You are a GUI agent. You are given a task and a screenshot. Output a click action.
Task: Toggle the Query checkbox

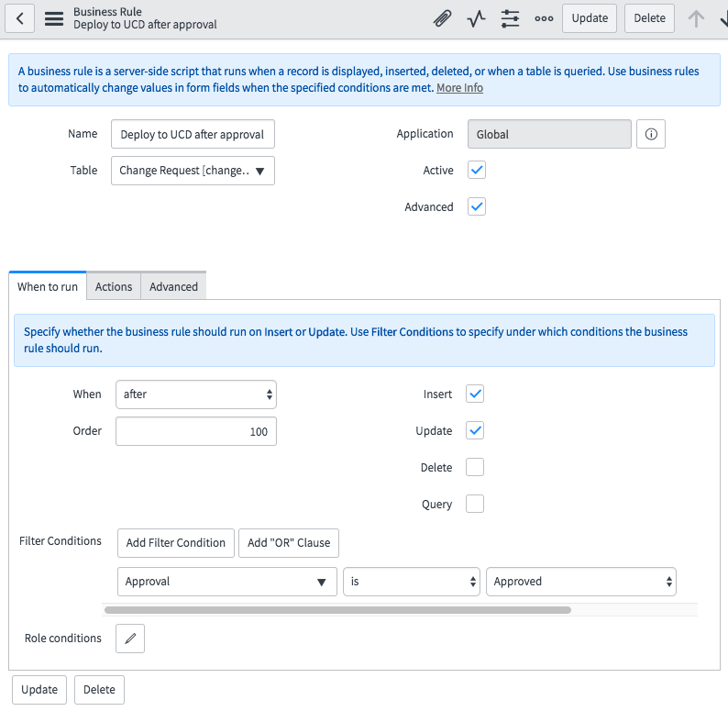click(474, 505)
